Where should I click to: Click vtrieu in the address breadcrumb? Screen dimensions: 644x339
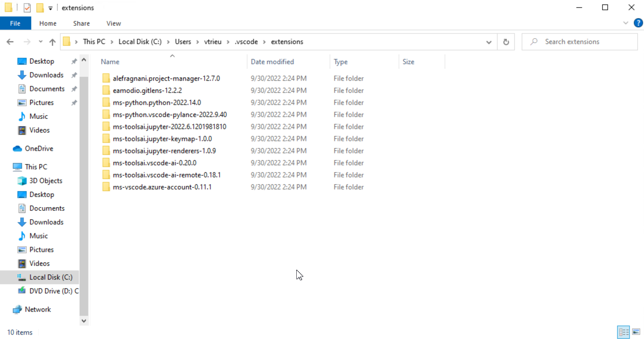(213, 42)
